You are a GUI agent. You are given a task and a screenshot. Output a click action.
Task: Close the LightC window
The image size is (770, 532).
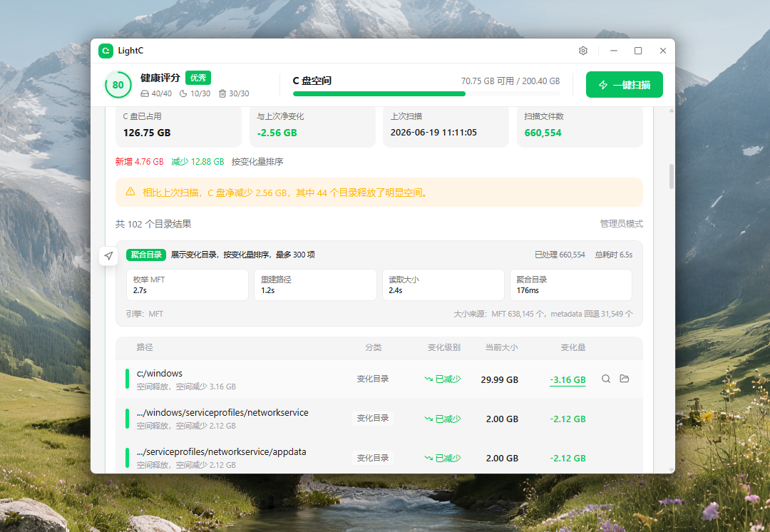click(662, 51)
